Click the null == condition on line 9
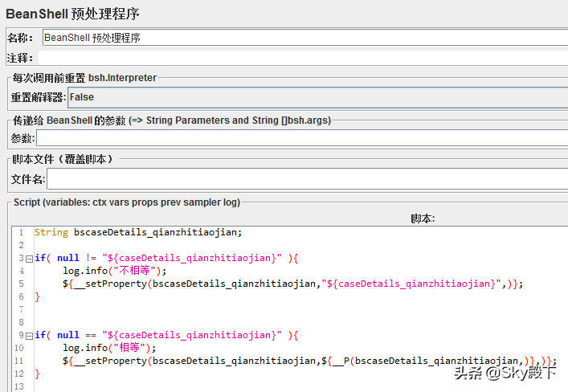 (170, 335)
